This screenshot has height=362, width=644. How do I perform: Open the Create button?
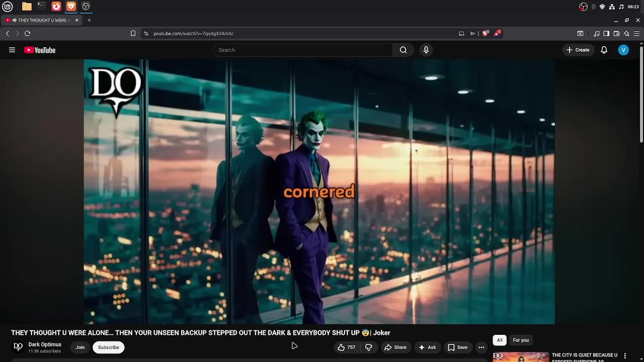click(578, 50)
